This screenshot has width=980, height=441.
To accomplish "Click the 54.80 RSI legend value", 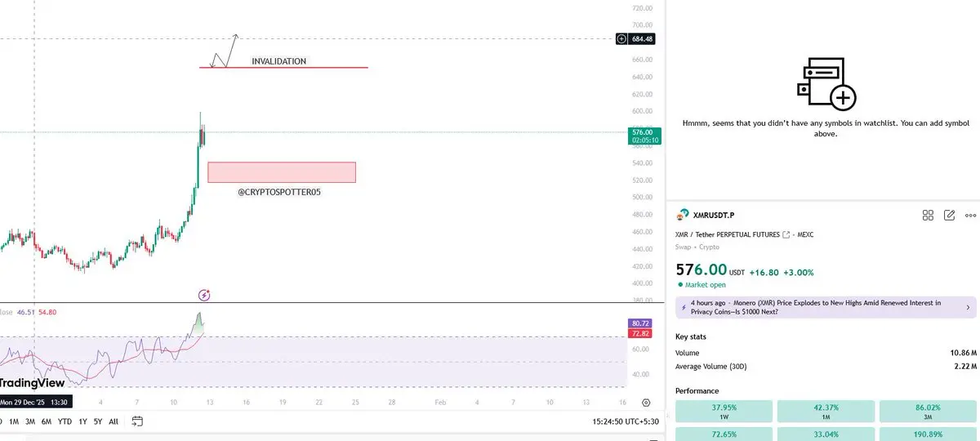I will point(47,312).
